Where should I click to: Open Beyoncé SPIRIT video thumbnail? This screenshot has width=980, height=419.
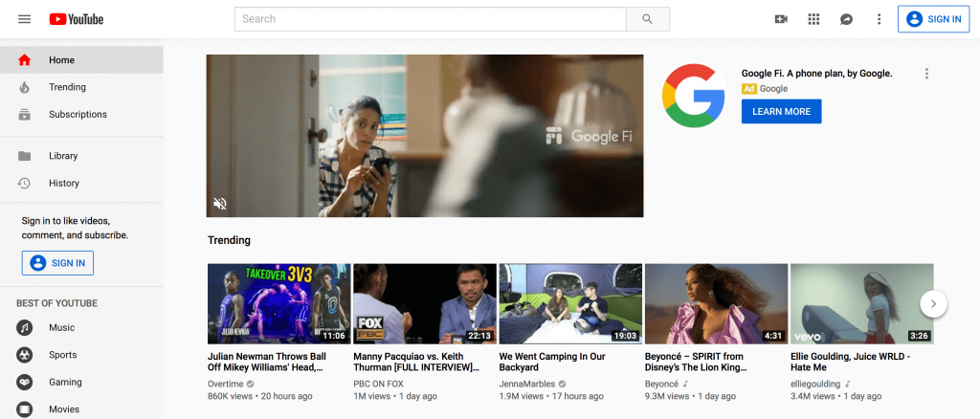point(716,303)
